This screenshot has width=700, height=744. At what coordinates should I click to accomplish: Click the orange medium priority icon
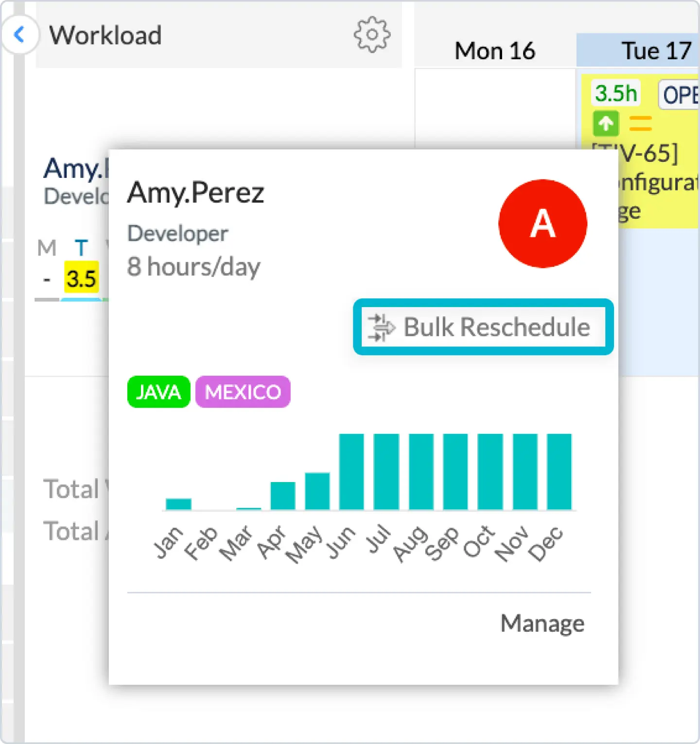coord(640,123)
